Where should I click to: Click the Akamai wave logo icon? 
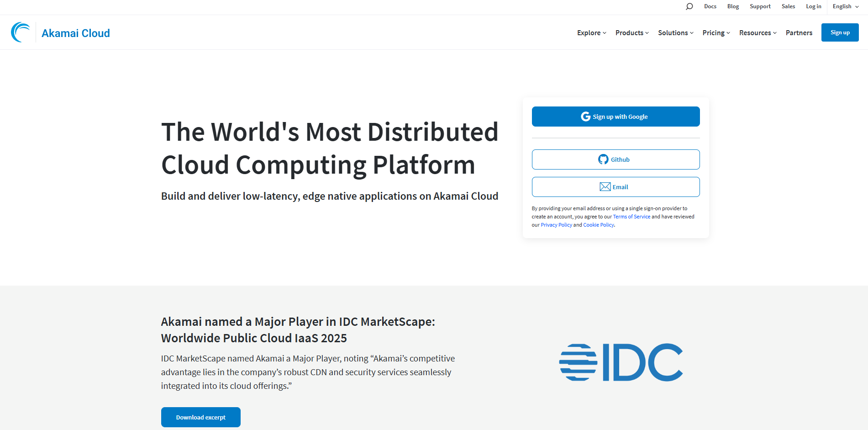[21, 32]
